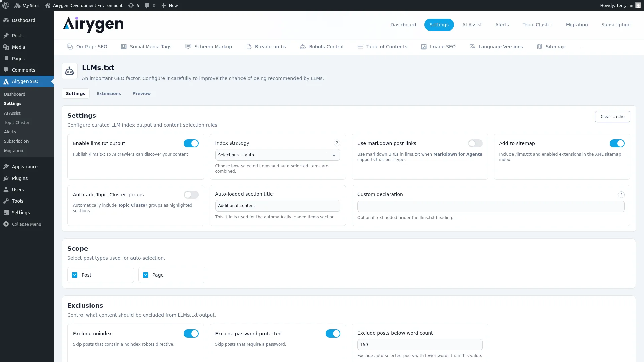Viewport: 644px width, 362px height.
Task: Click the Social Media Tags icon
Action: tap(124, 47)
